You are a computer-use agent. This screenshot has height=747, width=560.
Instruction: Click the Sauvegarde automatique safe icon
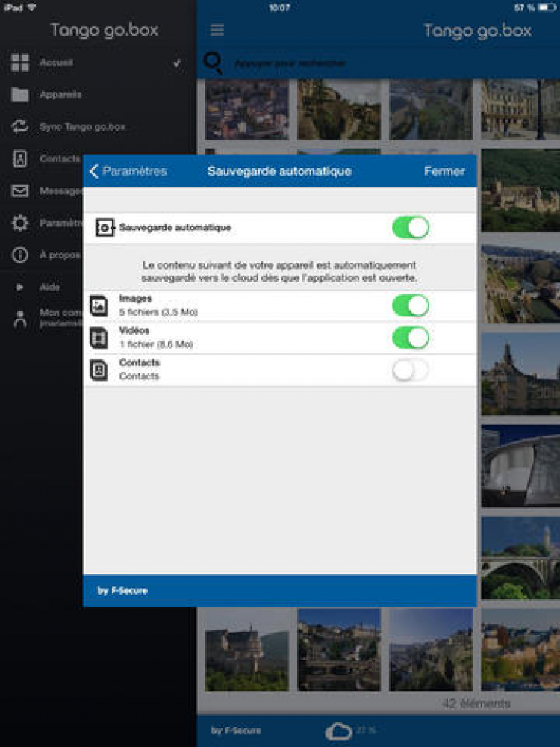coord(105,228)
